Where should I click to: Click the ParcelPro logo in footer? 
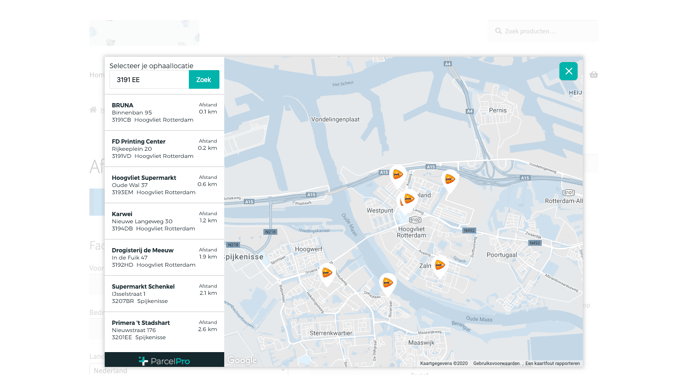164,361
